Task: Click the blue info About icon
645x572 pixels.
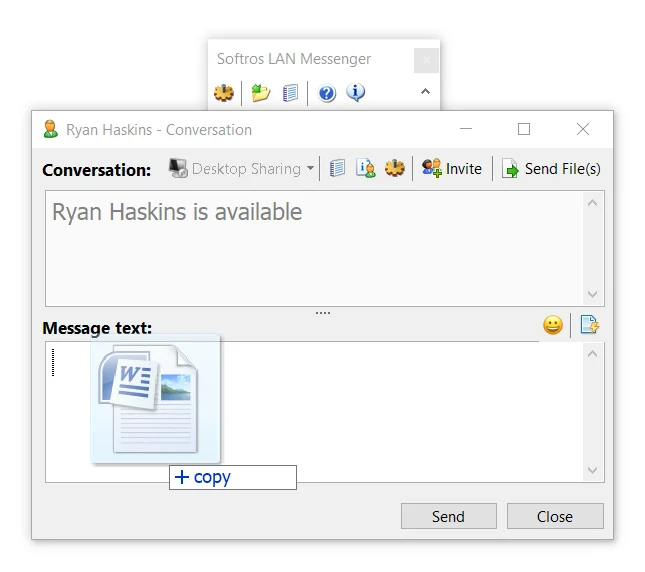Action: pyautogui.click(x=355, y=93)
